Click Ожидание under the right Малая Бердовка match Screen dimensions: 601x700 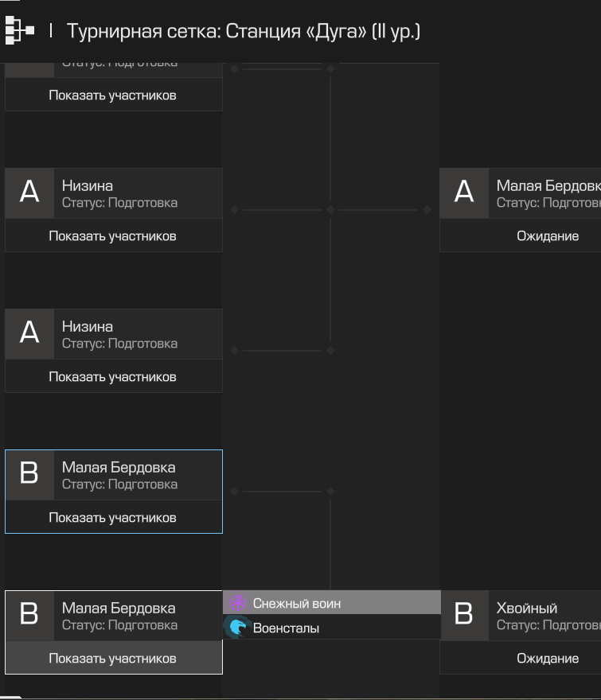(548, 235)
